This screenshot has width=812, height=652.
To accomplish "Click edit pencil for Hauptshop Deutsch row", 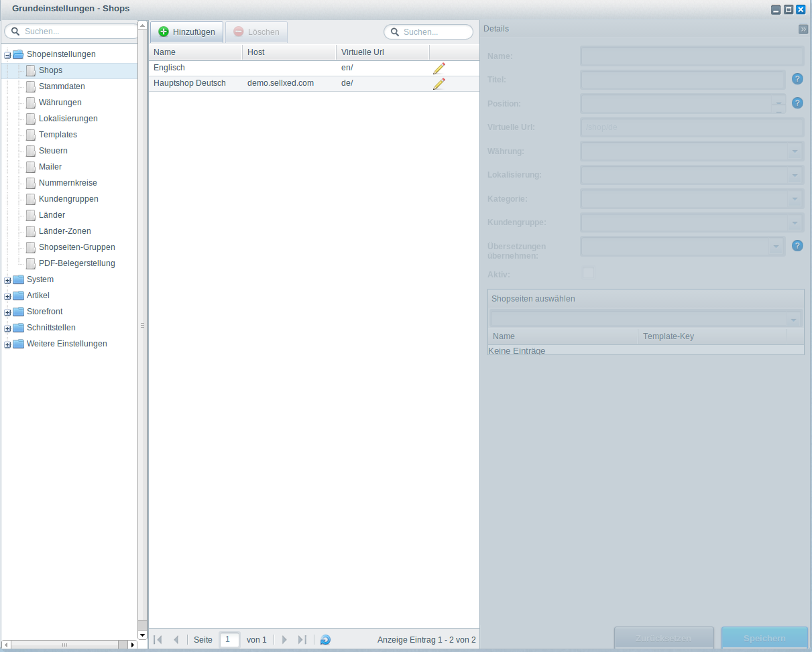I will point(439,84).
